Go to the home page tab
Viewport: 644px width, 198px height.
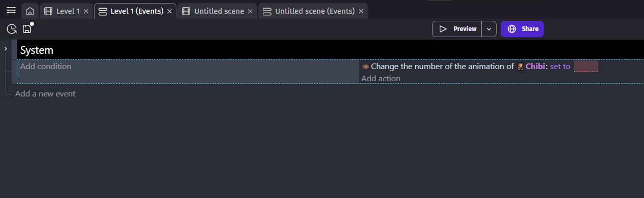[30, 11]
